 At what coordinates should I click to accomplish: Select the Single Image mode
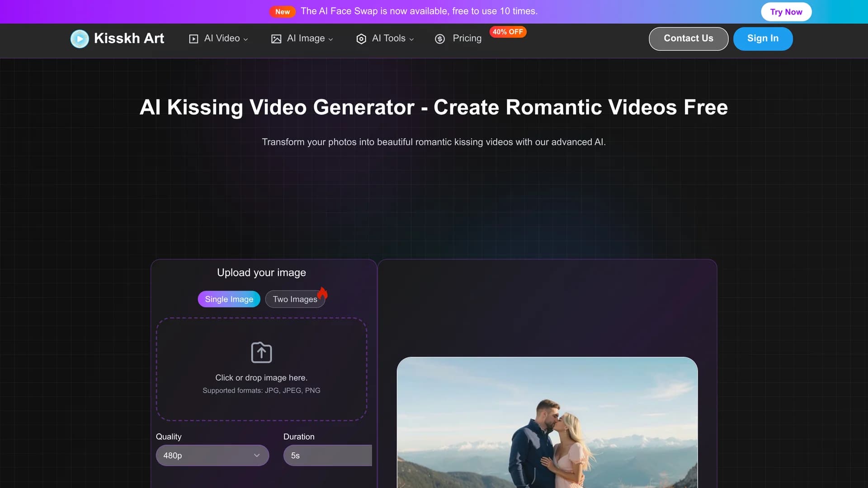pos(229,299)
